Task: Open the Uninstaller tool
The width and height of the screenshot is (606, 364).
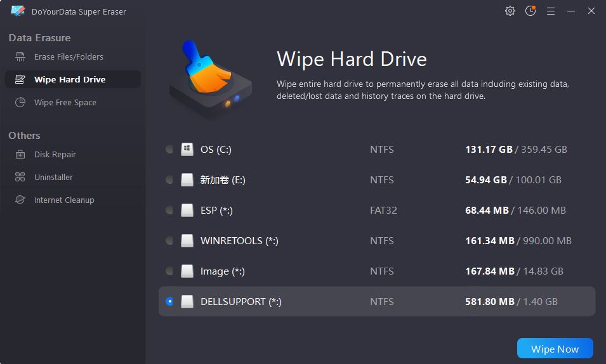Action: [73, 177]
